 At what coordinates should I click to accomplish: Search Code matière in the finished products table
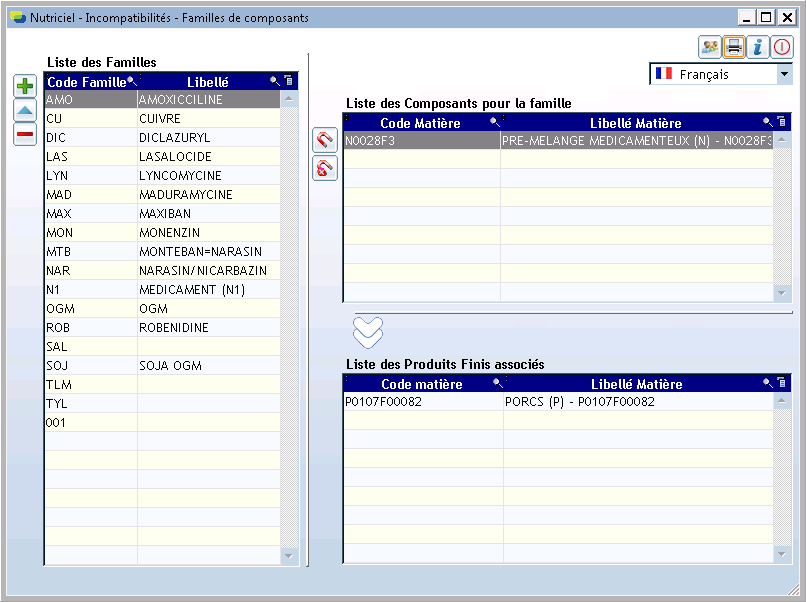pyautogui.click(x=498, y=382)
